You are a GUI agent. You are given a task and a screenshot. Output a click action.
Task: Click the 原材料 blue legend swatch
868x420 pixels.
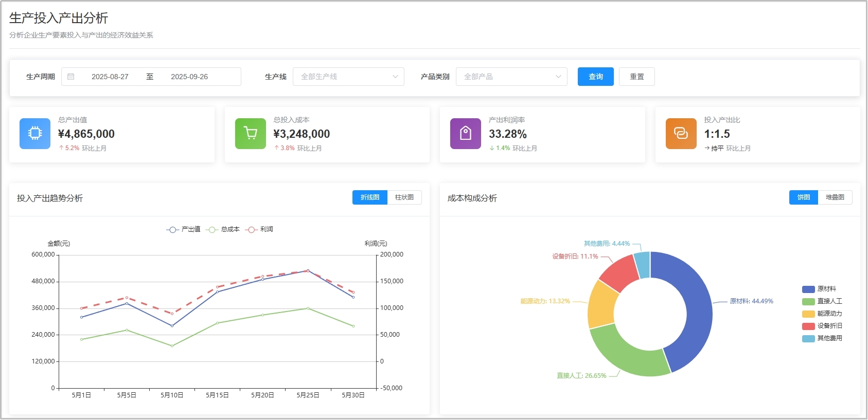[808, 289]
